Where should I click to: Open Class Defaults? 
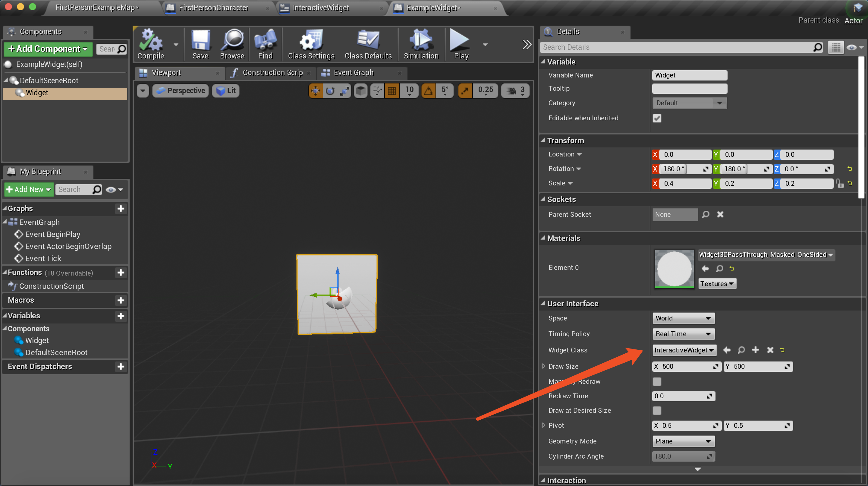click(368, 44)
